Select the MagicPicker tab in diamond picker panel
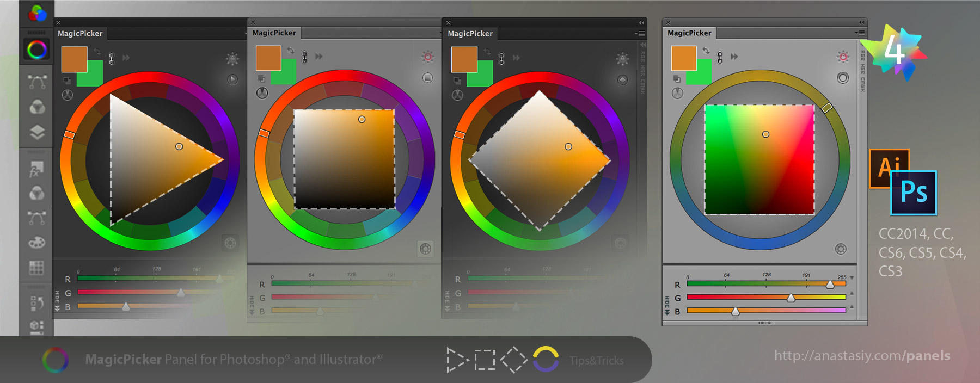The image size is (980, 383). pos(470,34)
